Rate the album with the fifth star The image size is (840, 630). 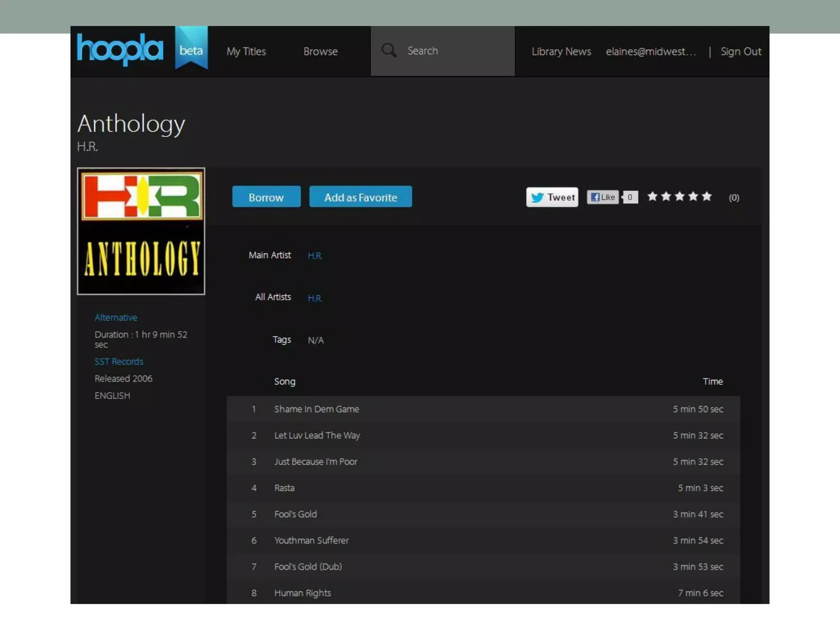point(706,196)
